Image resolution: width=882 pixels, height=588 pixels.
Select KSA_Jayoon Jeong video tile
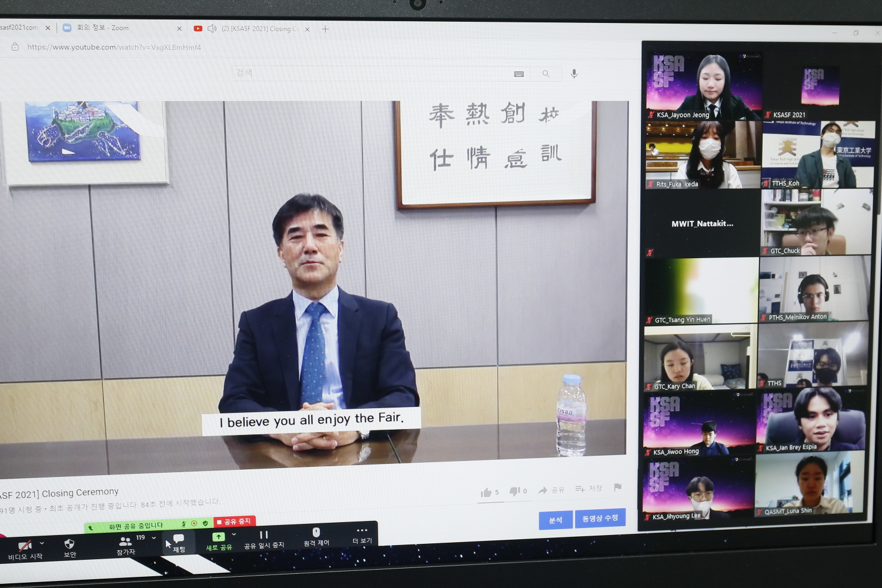click(x=704, y=85)
